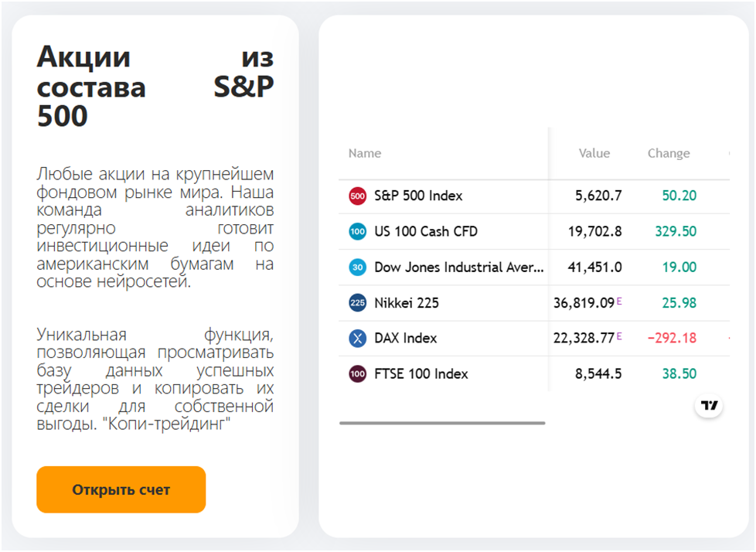Image resolution: width=756 pixels, height=552 pixels.
Task: Click the FTSE 100 Index icon
Action: 357,374
